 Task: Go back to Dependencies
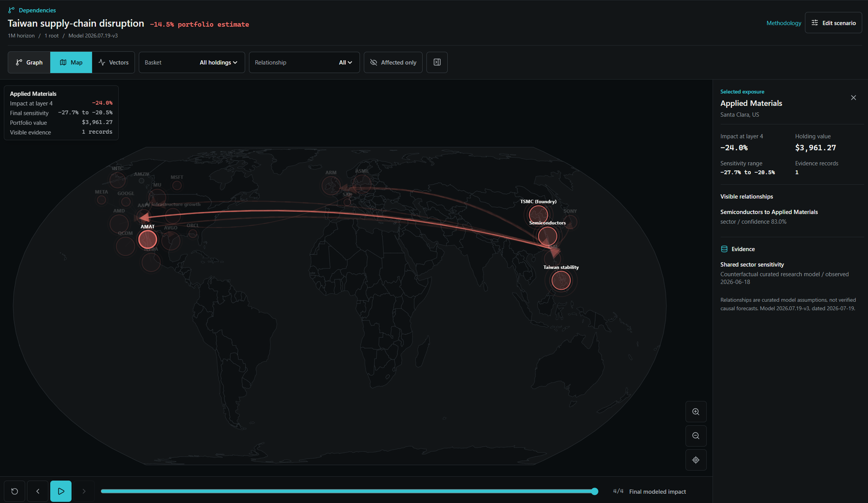pos(32,10)
